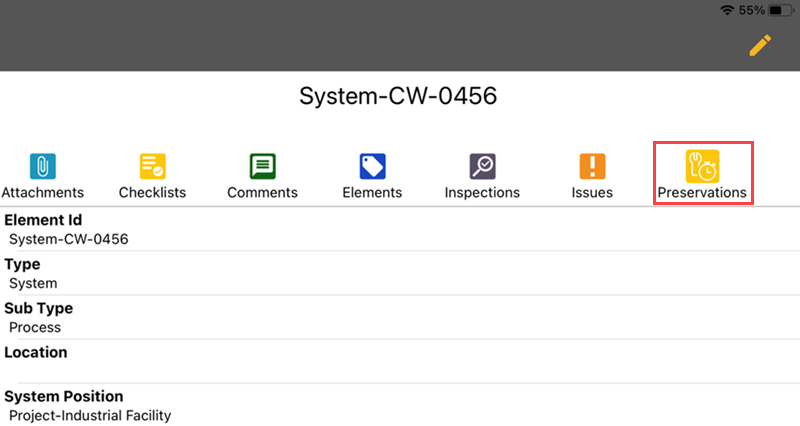Open the Attachments paperclip icon

[43, 166]
